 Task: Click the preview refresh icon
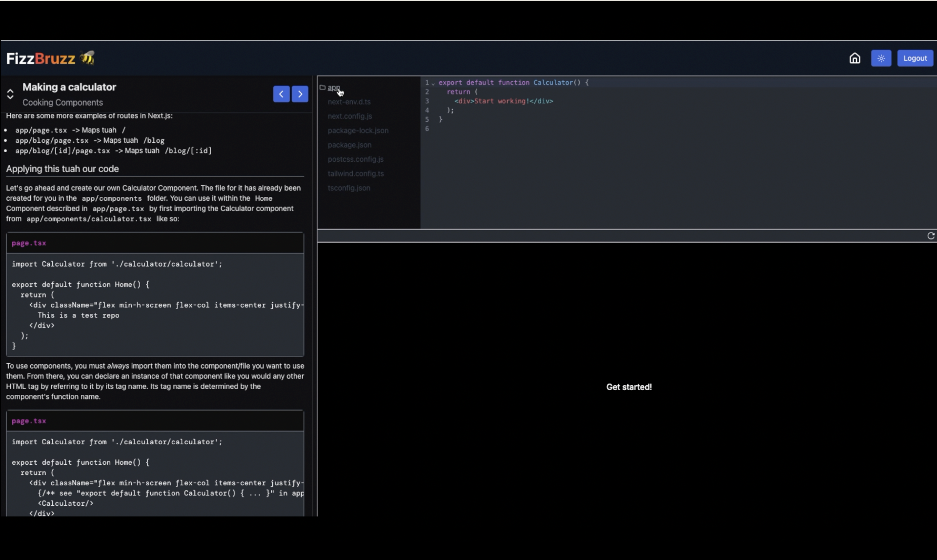coord(930,236)
